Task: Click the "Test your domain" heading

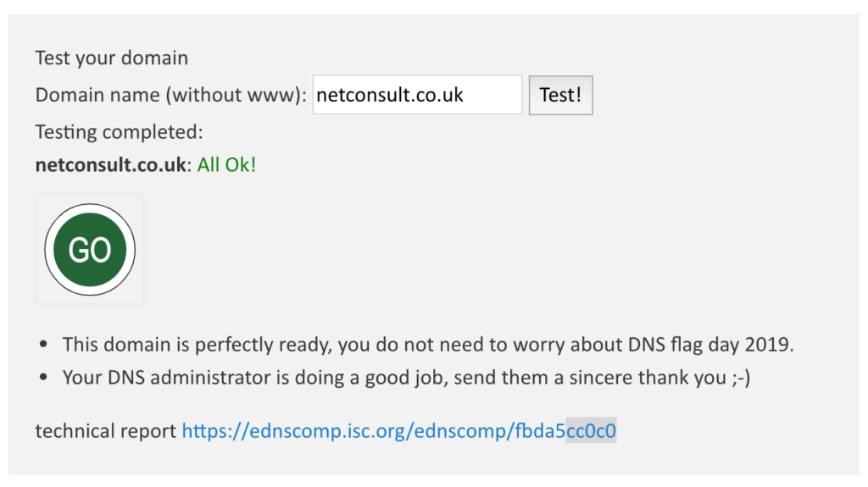Action: tap(111, 58)
